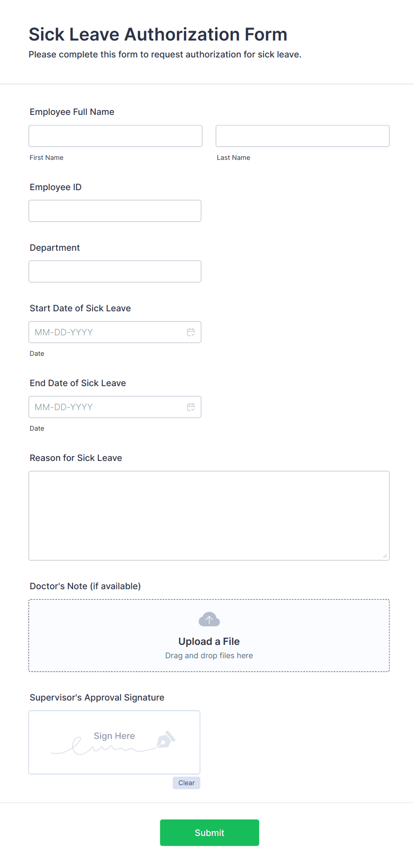Clear the supervisor signature
The image size is (414, 868).
(187, 783)
